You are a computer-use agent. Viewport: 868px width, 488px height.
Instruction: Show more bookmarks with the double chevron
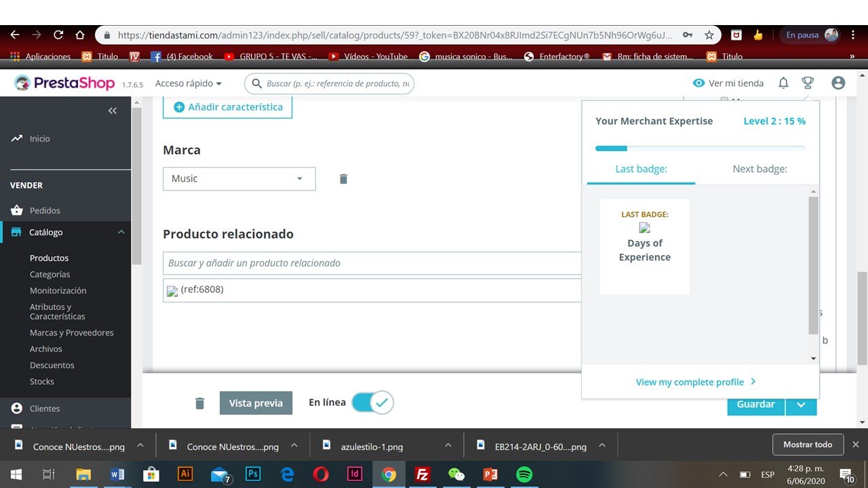tap(852, 57)
